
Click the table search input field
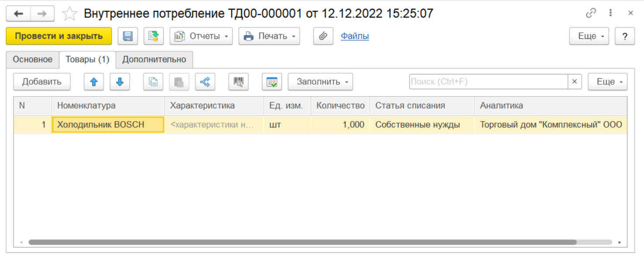pos(488,82)
